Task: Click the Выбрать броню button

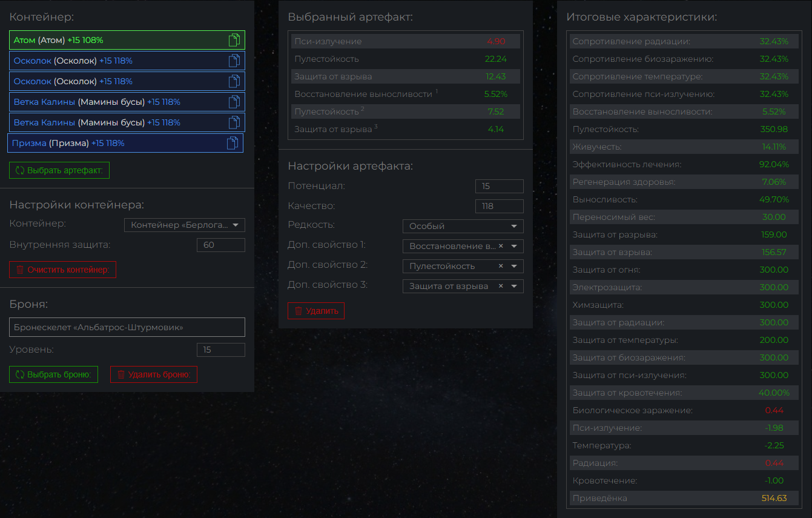Action: coord(53,374)
